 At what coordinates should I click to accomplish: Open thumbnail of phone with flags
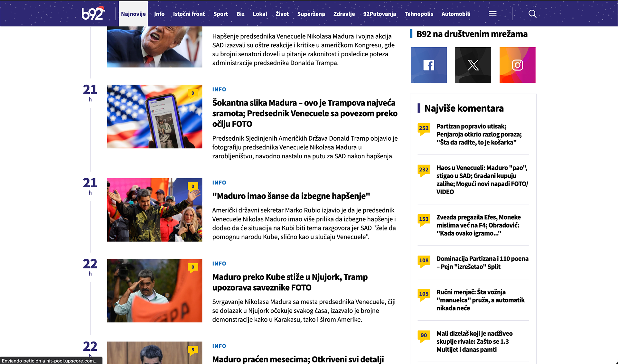(154, 117)
